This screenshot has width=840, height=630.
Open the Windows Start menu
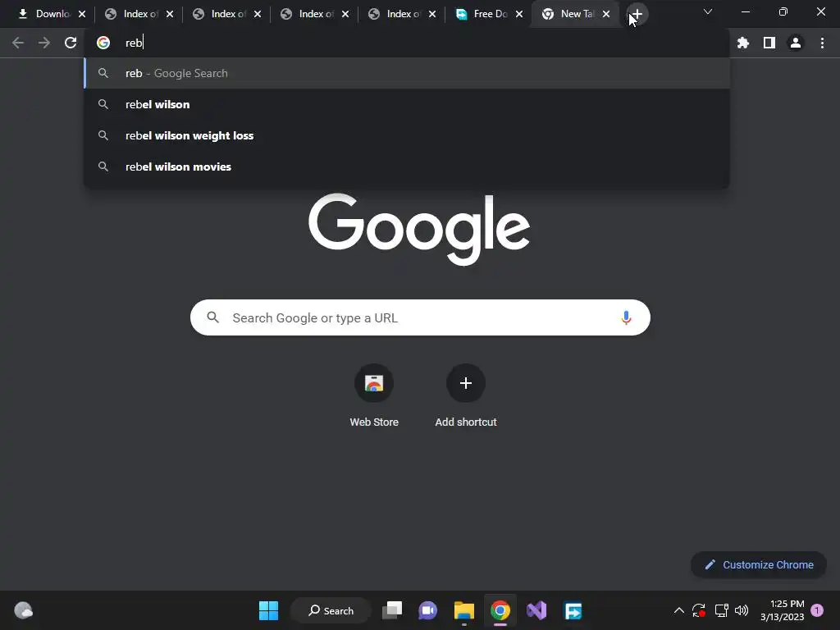pos(268,610)
